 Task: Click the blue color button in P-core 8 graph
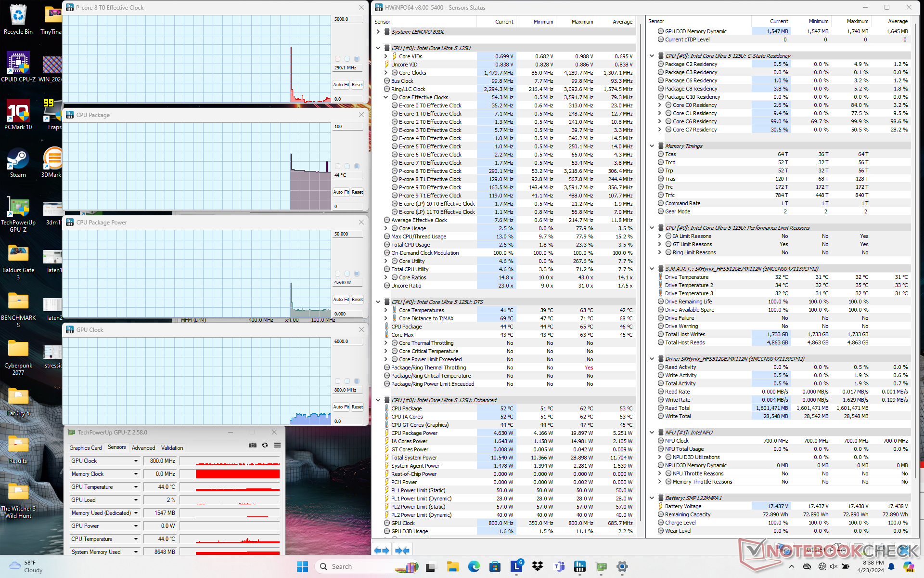357,59
